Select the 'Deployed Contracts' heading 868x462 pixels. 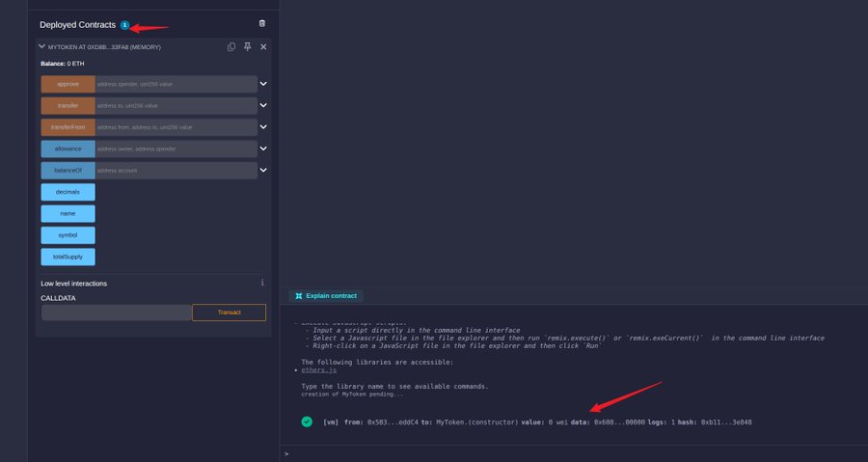tap(77, 25)
